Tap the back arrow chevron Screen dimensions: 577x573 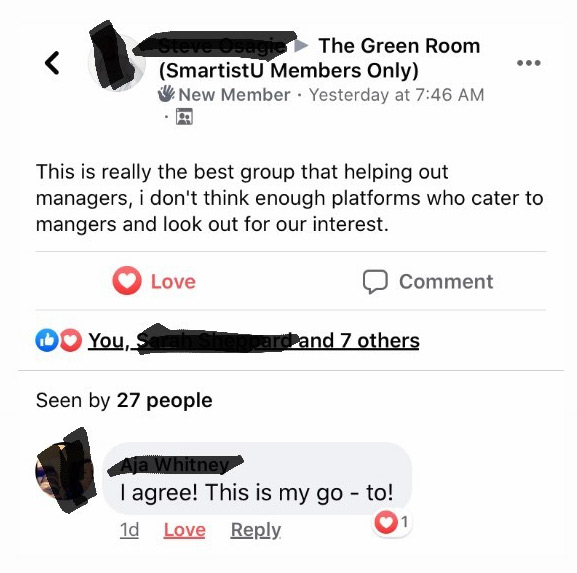pyautogui.click(x=52, y=63)
